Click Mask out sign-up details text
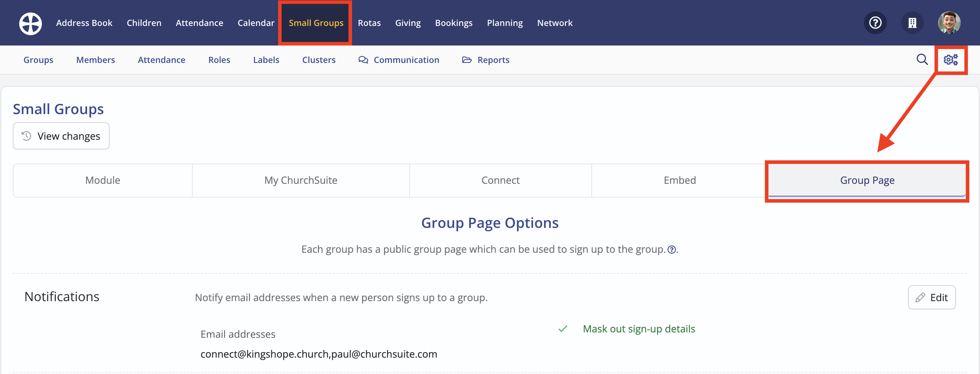 pos(639,329)
